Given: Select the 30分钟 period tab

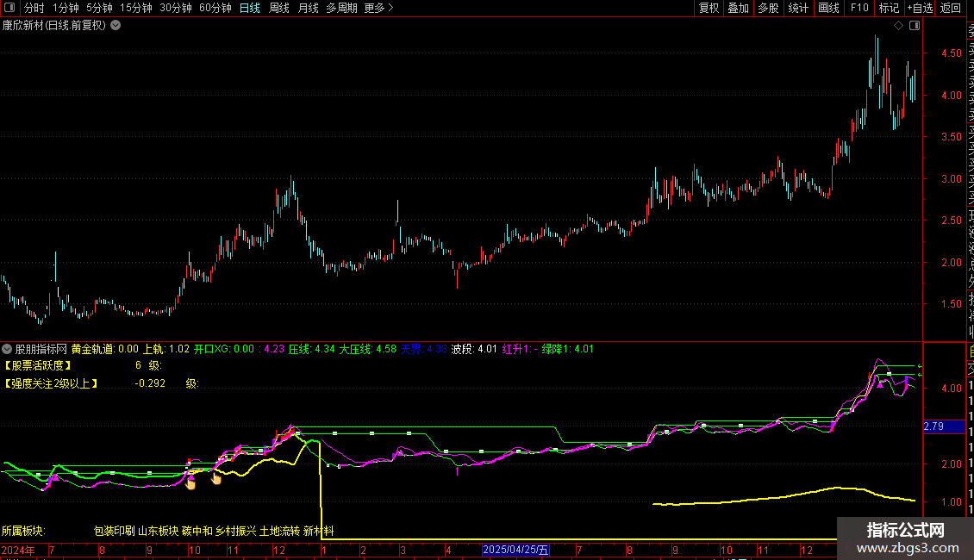Looking at the screenshot, I should 176,8.
